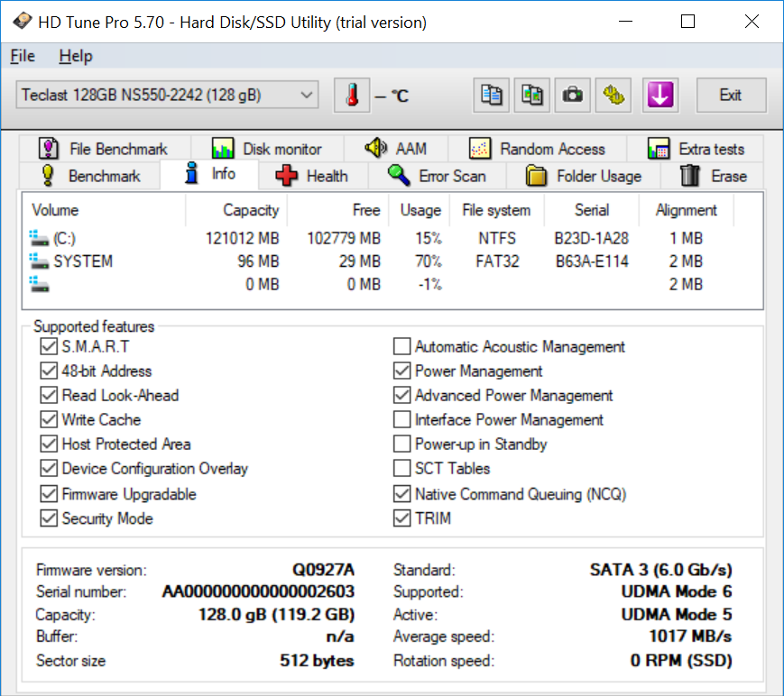784x696 pixels.
Task: Open the Extra tests tab
Action: 696,149
